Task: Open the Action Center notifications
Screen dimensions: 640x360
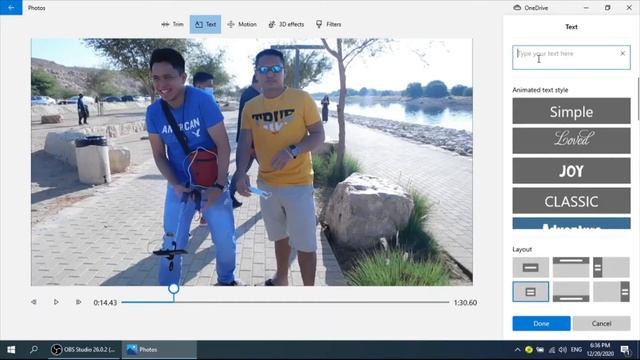Action: click(625, 350)
